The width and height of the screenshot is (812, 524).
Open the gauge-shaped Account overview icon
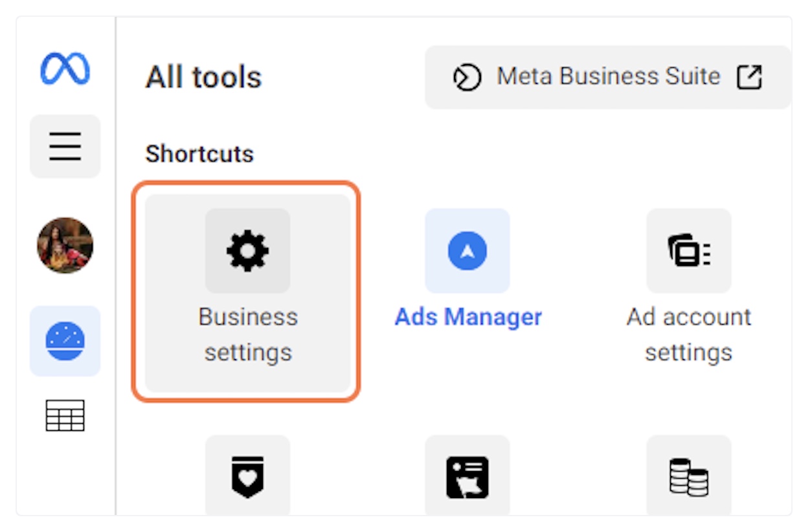click(x=65, y=341)
